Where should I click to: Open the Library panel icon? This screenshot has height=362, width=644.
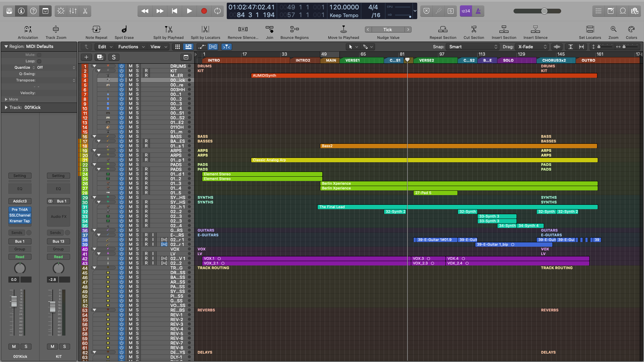[x=9, y=11]
